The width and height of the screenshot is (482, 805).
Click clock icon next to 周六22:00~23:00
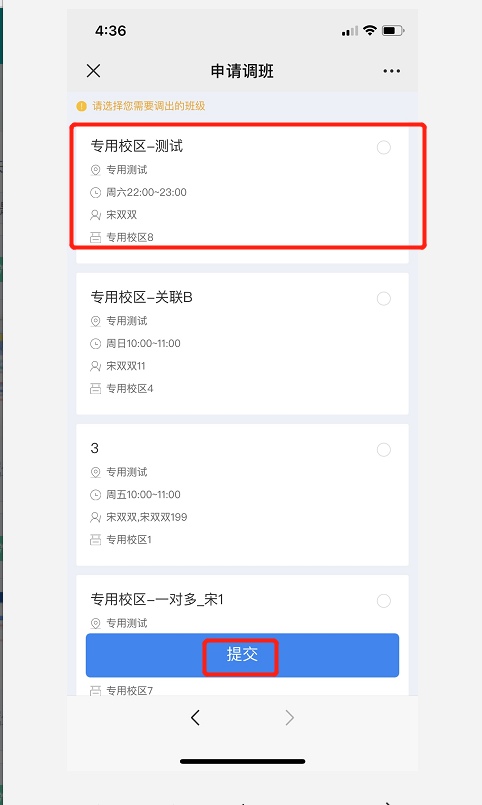[95, 193]
